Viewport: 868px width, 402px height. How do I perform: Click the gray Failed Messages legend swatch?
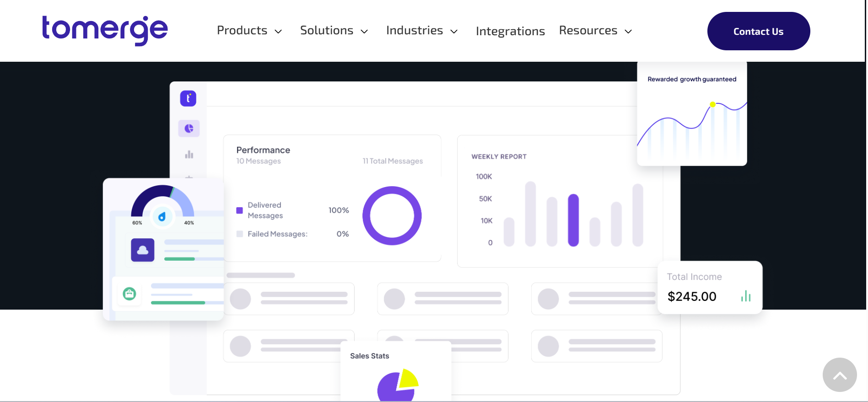pos(239,234)
